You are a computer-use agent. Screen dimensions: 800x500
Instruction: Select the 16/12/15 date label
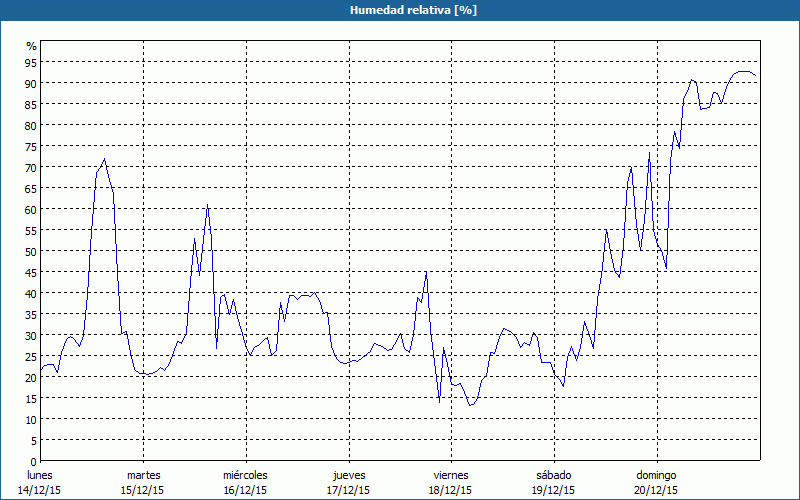(x=245, y=490)
